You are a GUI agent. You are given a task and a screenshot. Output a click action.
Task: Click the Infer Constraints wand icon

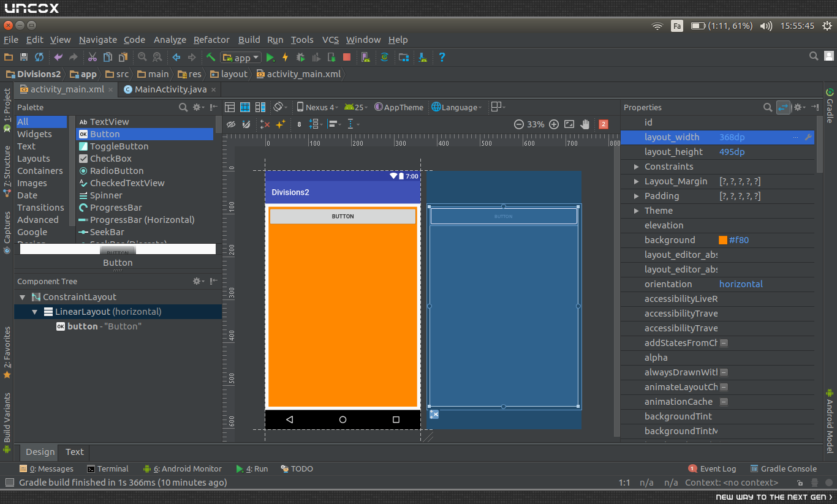click(x=280, y=124)
